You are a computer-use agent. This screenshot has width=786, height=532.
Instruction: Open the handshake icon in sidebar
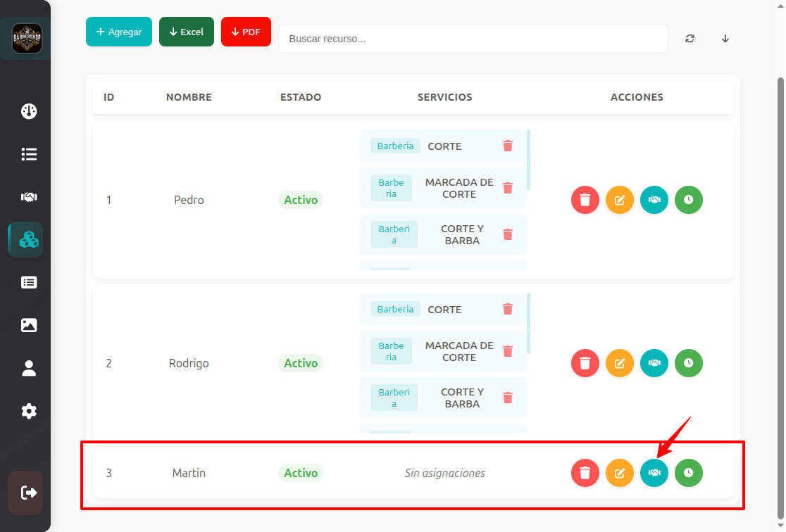[x=29, y=197]
